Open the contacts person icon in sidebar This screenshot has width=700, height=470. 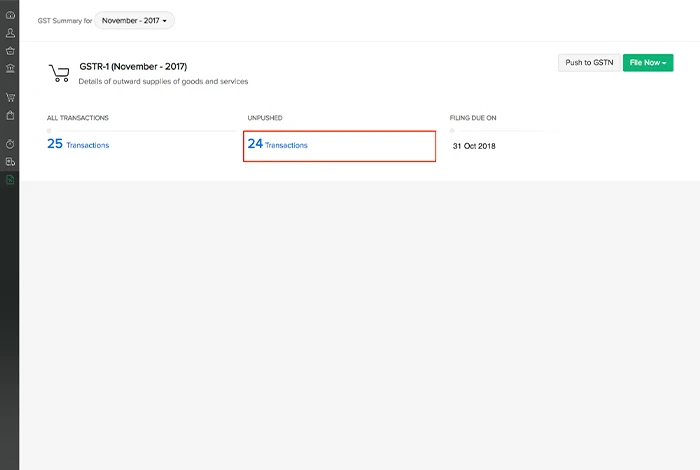point(10,33)
